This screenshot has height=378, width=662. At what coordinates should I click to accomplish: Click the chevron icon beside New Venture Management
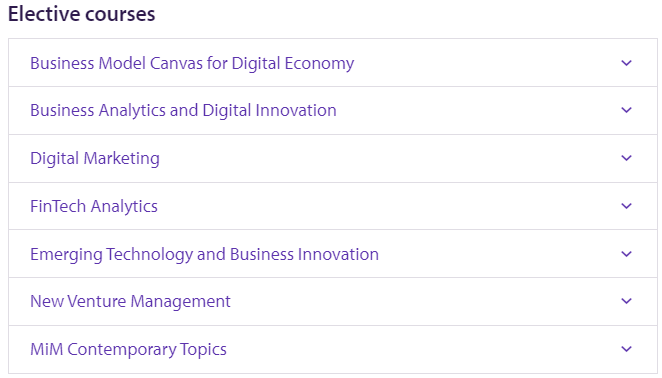[x=627, y=301]
